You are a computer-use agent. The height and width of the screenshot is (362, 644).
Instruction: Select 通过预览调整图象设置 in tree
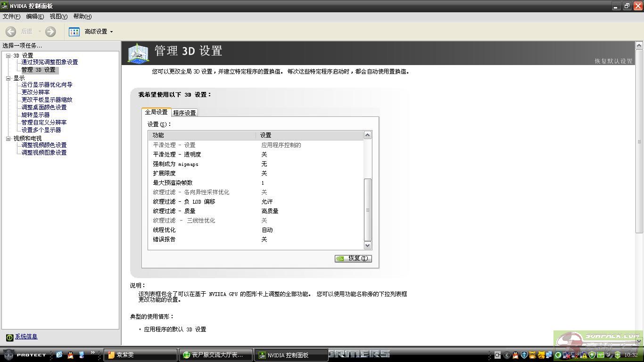click(50, 62)
